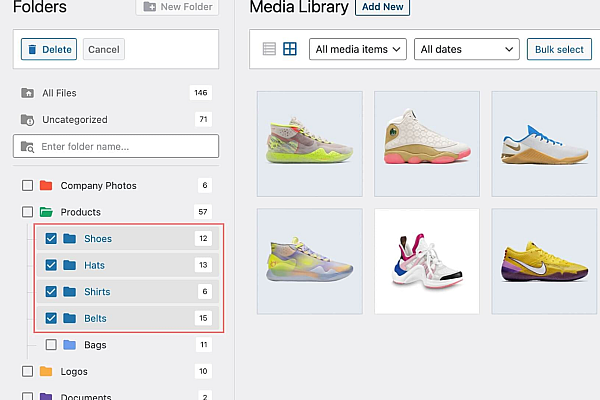Screen dimensions: 600x400
Task: Uncheck the Shoes folder checkbox
Action: coord(51,239)
